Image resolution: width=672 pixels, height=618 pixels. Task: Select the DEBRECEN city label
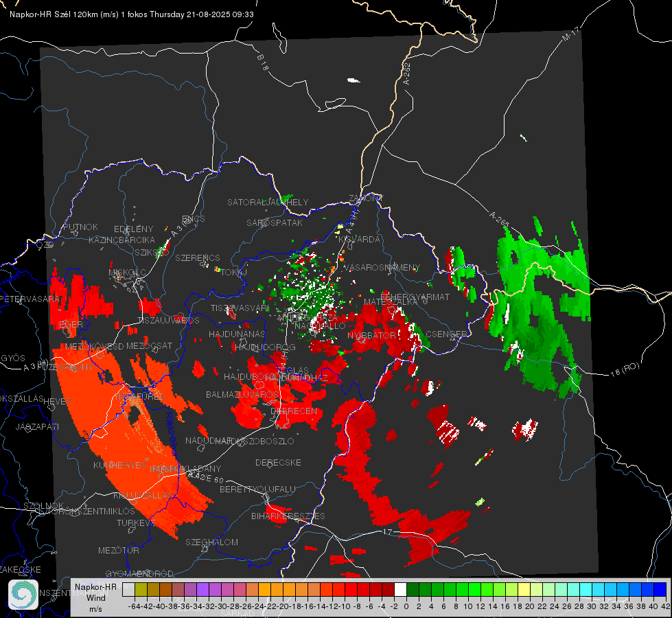294,411
